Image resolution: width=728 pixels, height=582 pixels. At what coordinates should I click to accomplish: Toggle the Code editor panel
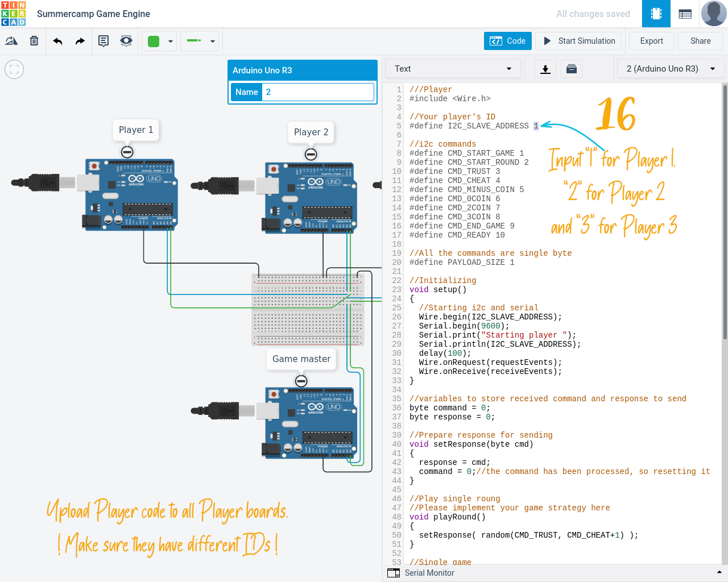coord(508,41)
